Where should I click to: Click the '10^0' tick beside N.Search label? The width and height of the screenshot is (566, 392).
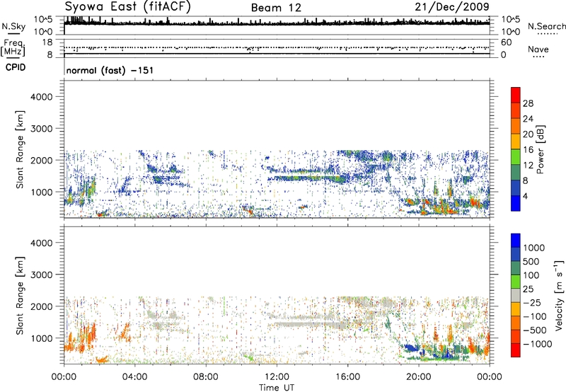(511, 32)
